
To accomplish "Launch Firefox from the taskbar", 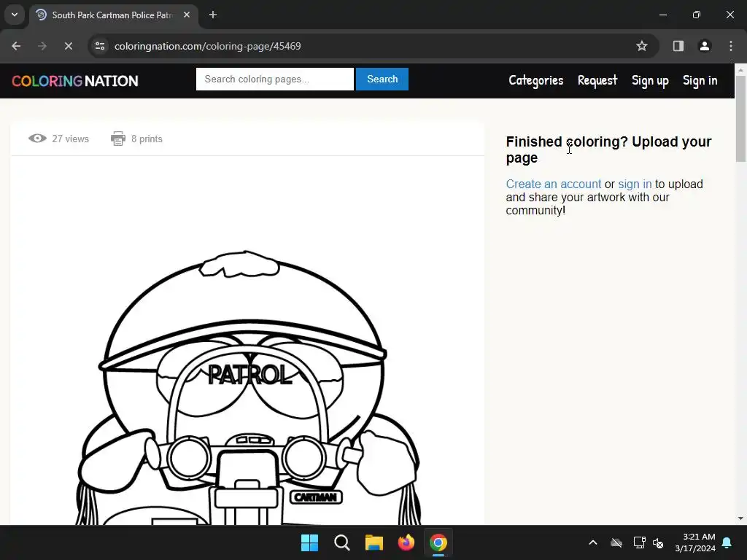I will tap(406, 542).
